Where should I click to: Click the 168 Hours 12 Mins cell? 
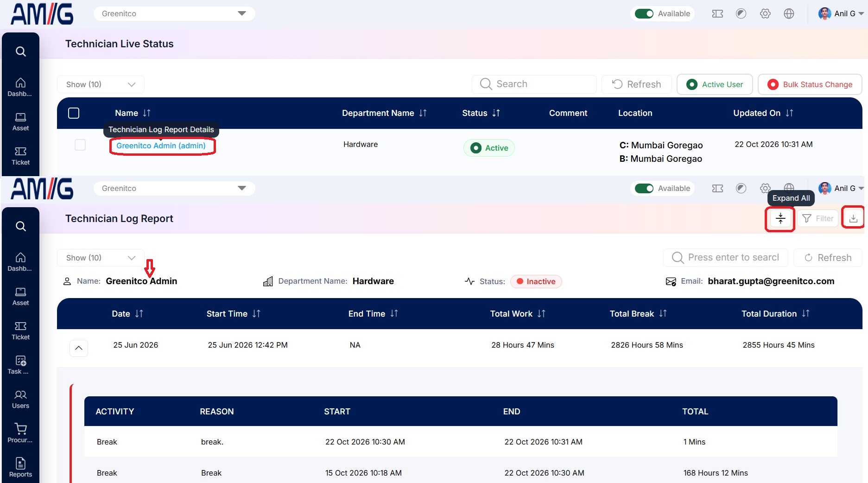click(x=716, y=473)
